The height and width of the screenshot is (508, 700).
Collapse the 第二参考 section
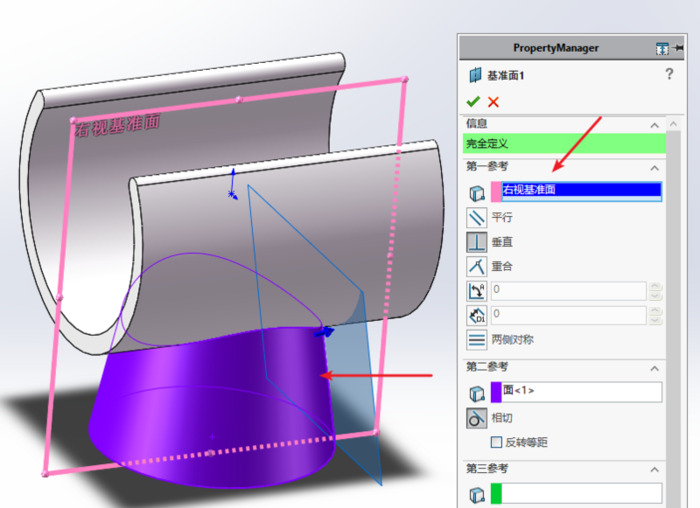[655, 368]
